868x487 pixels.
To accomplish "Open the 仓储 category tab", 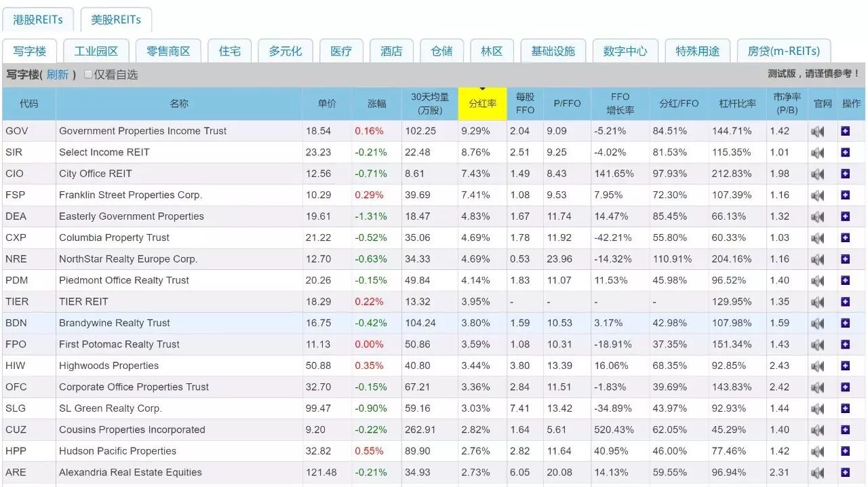I will click(441, 51).
